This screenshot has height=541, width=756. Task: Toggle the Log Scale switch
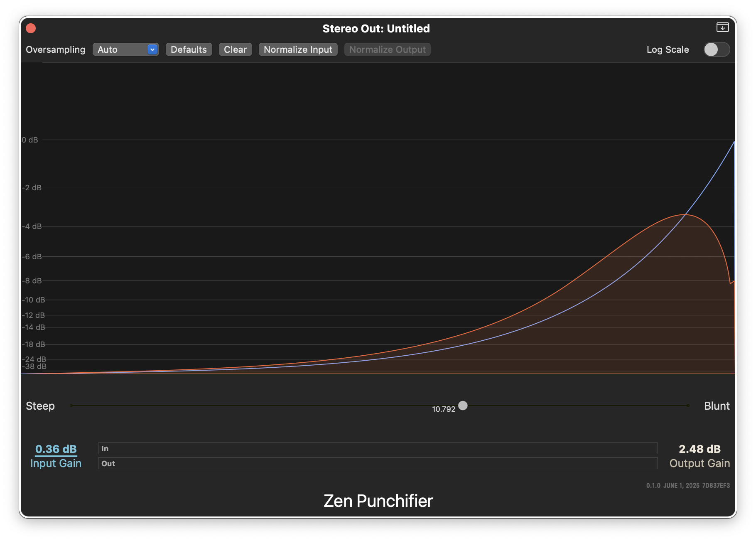tap(716, 49)
